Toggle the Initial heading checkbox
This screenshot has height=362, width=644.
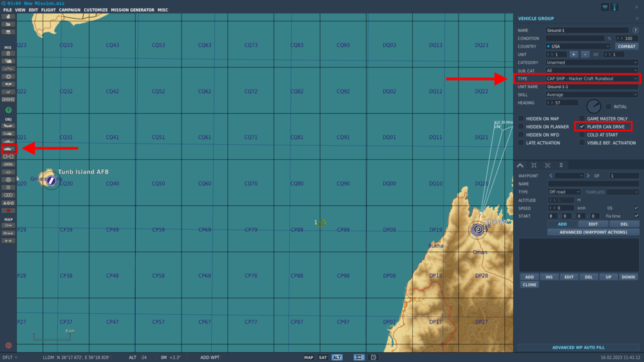(x=609, y=107)
